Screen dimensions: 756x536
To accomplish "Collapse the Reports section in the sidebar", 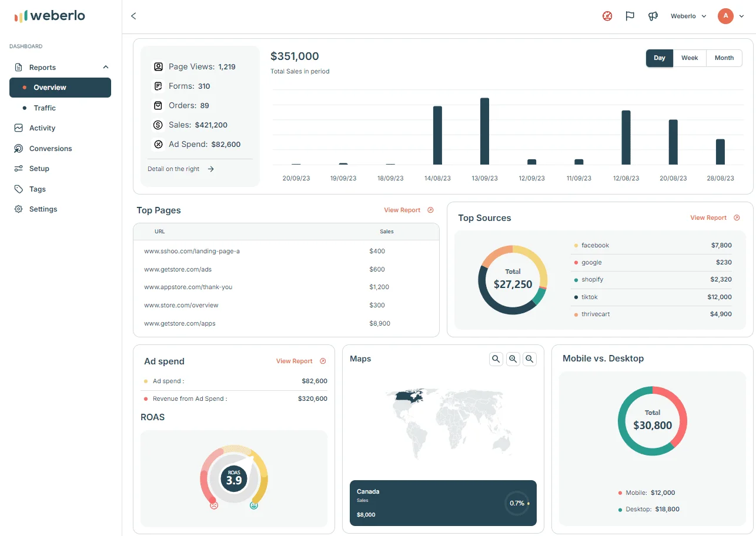I will tap(105, 66).
